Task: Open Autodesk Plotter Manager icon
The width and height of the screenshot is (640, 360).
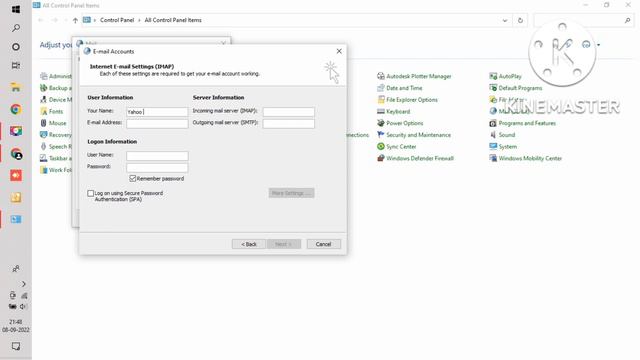Action: click(380, 76)
